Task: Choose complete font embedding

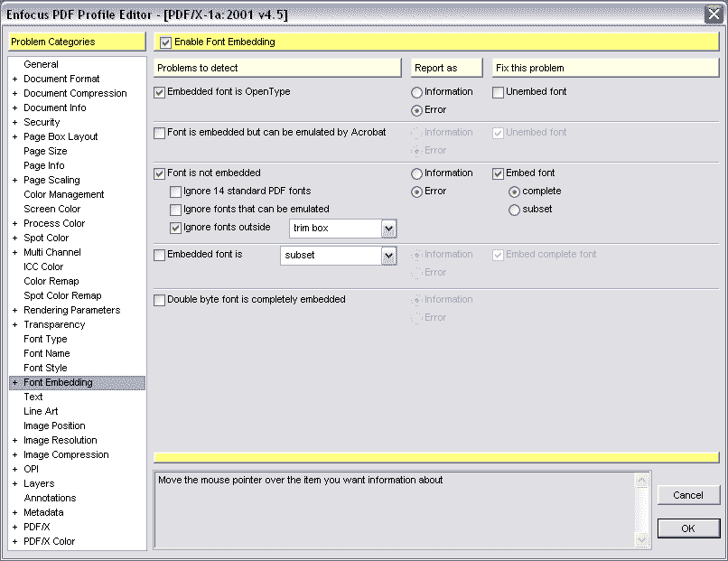Action: point(514,192)
